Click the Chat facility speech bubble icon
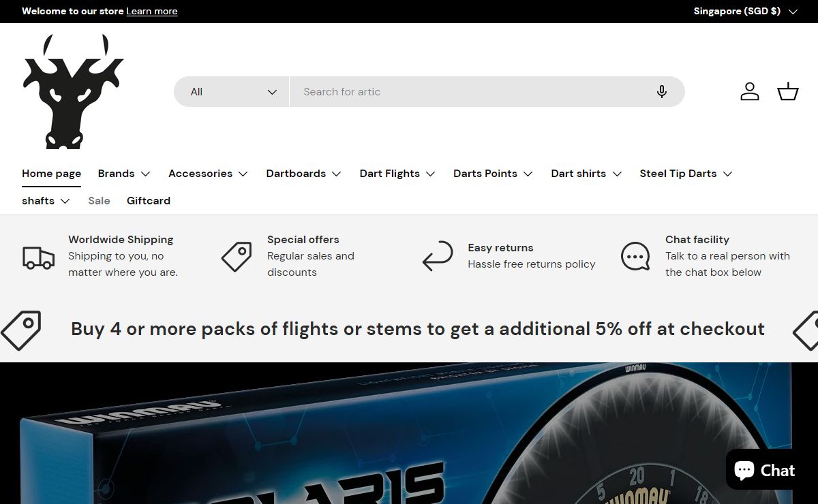The image size is (818, 504). pos(635,257)
